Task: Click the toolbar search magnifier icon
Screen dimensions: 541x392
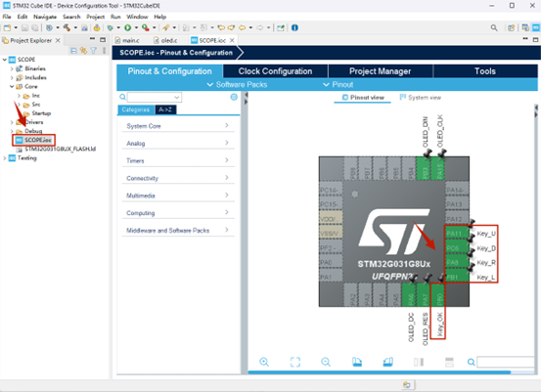Action: pyautogui.click(x=494, y=27)
